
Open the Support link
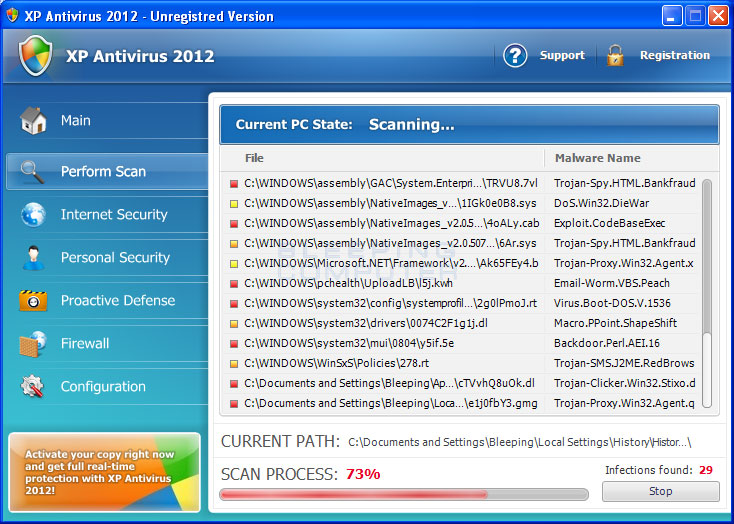pos(562,55)
